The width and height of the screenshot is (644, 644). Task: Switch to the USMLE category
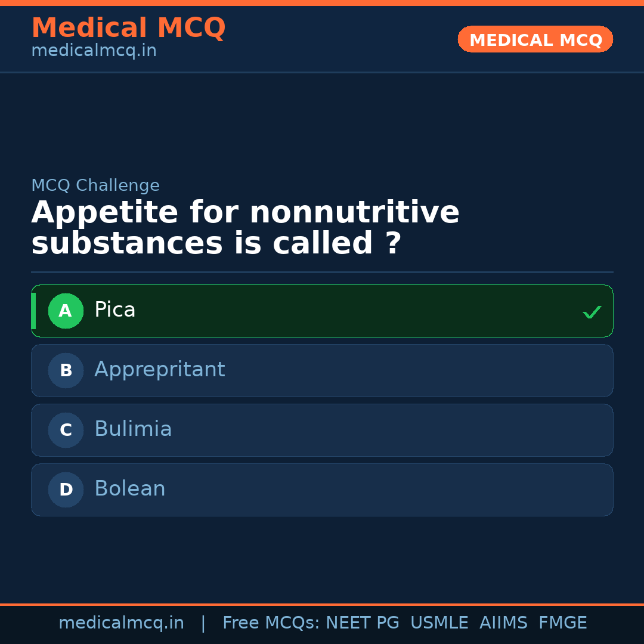click(x=439, y=623)
